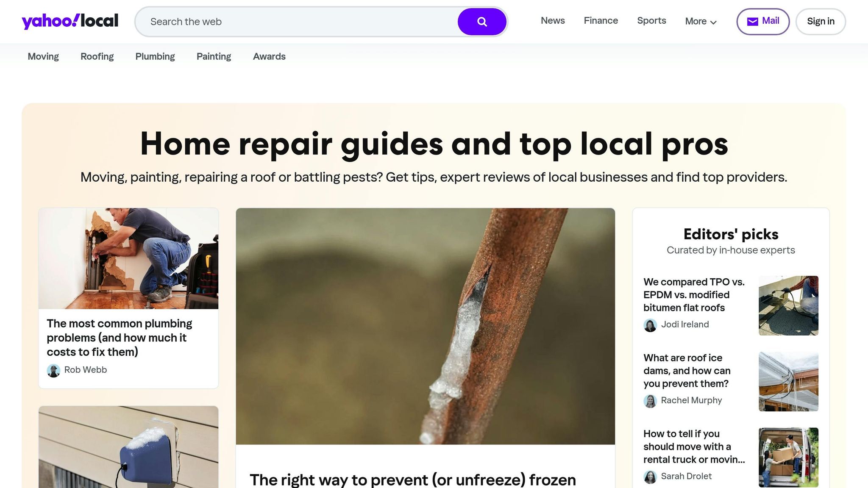
Task: Click the Sign in button
Action: 821,21
